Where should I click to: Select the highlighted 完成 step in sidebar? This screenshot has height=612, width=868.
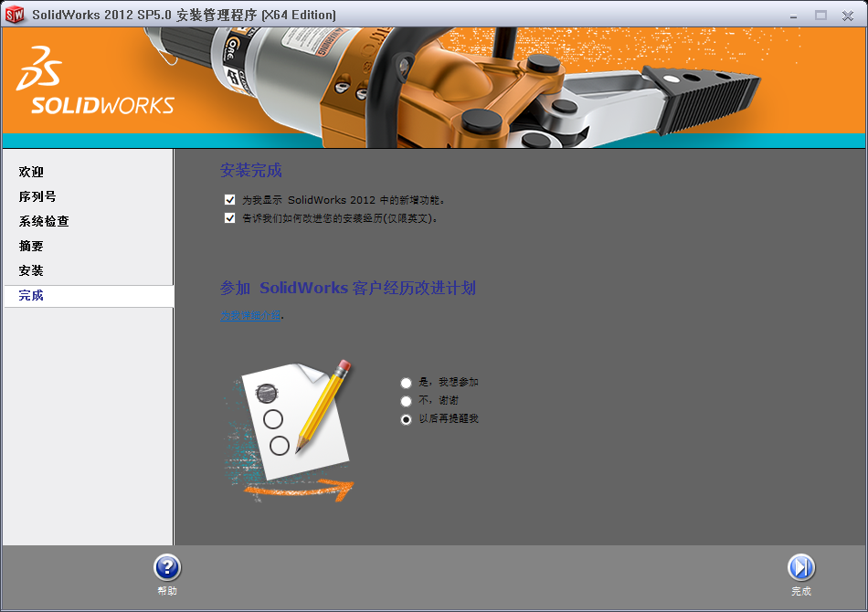pos(89,296)
